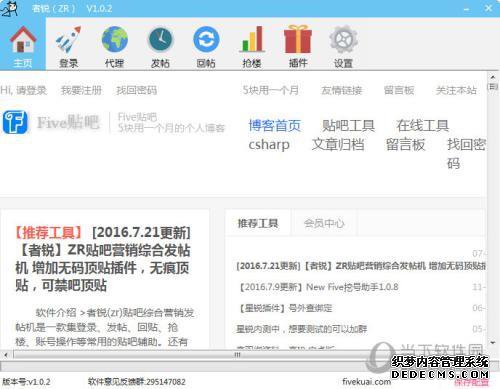This screenshot has height=389, width=500.
Task: Open the 友情链接 link
Action: [341, 90]
